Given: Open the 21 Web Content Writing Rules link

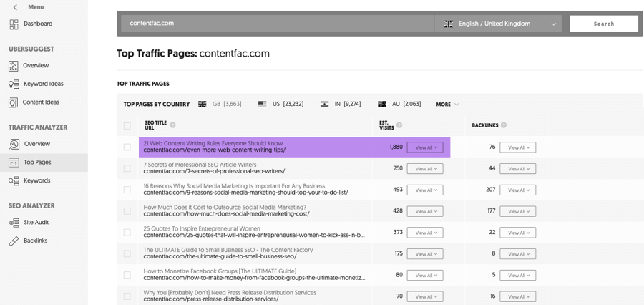Looking at the screenshot, I should pyautogui.click(x=213, y=144).
